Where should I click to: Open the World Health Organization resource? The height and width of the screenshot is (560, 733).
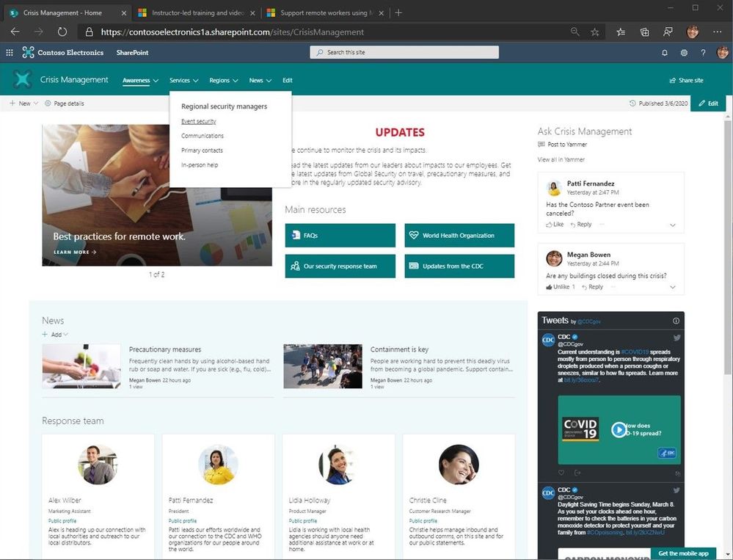point(459,236)
